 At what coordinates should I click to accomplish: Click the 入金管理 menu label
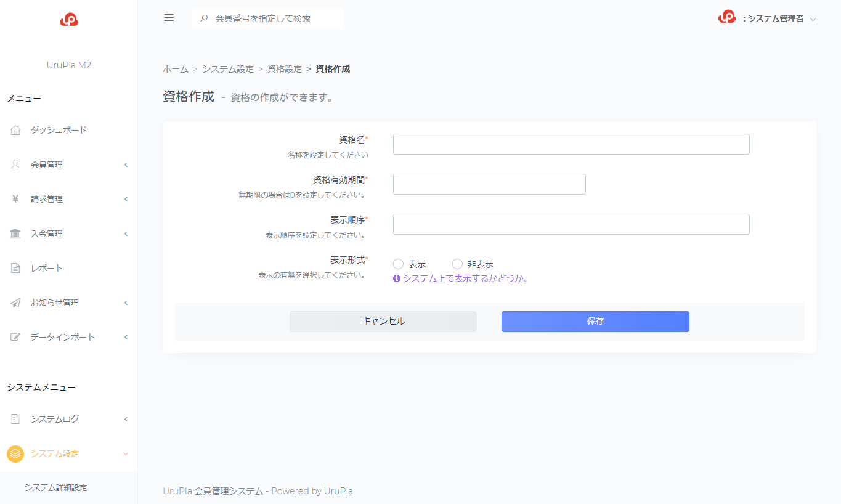(47, 234)
